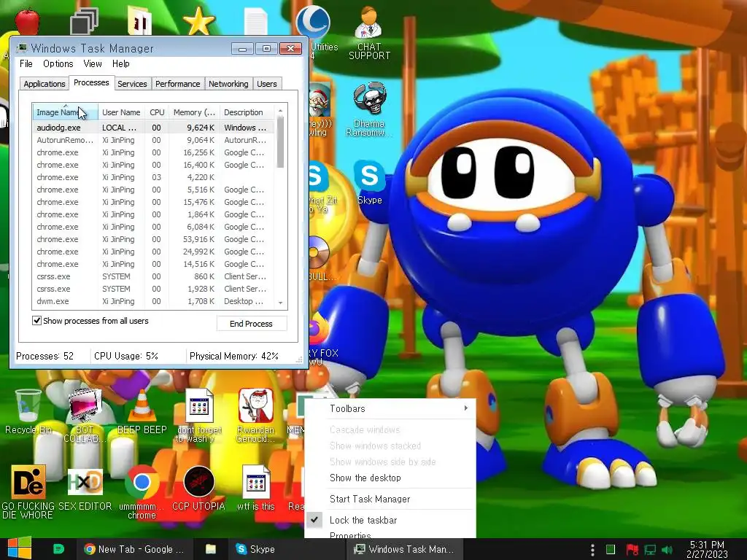Image resolution: width=747 pixels, height=560 pixels.
Task: Switch to the Applications tab
Action: tap(44, 84)
